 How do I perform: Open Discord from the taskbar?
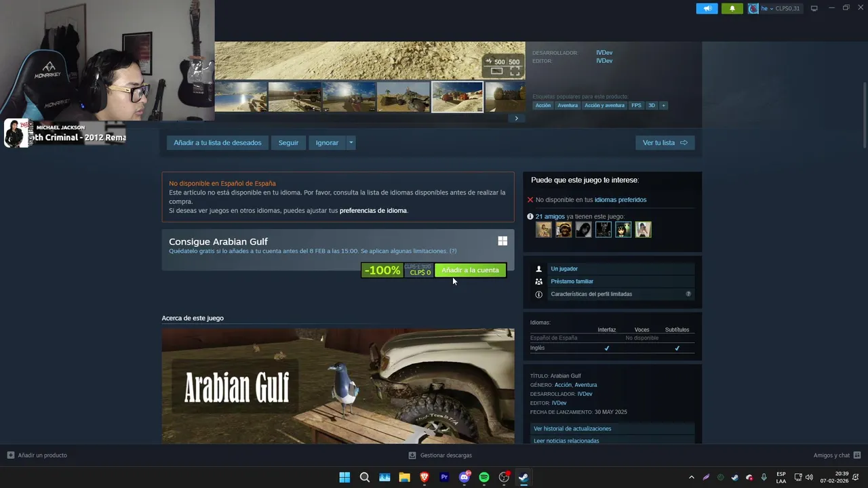click(x=465, y=477)
